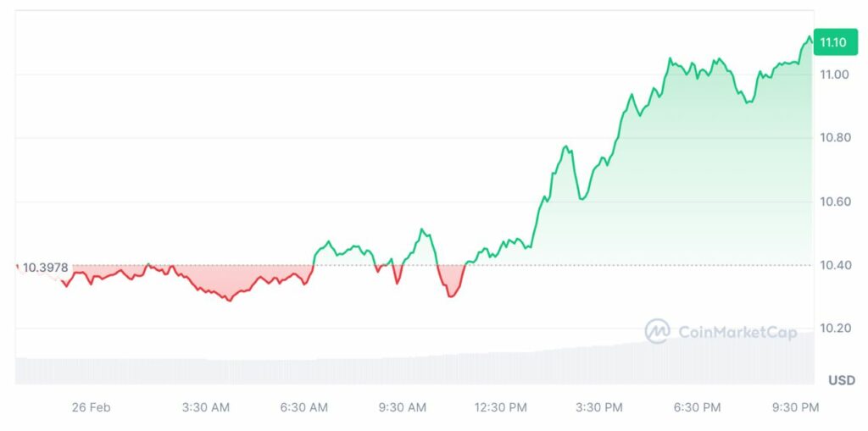Click the gray volume bars area
This screenshot has width=868, height=431.
click(415, 365)
